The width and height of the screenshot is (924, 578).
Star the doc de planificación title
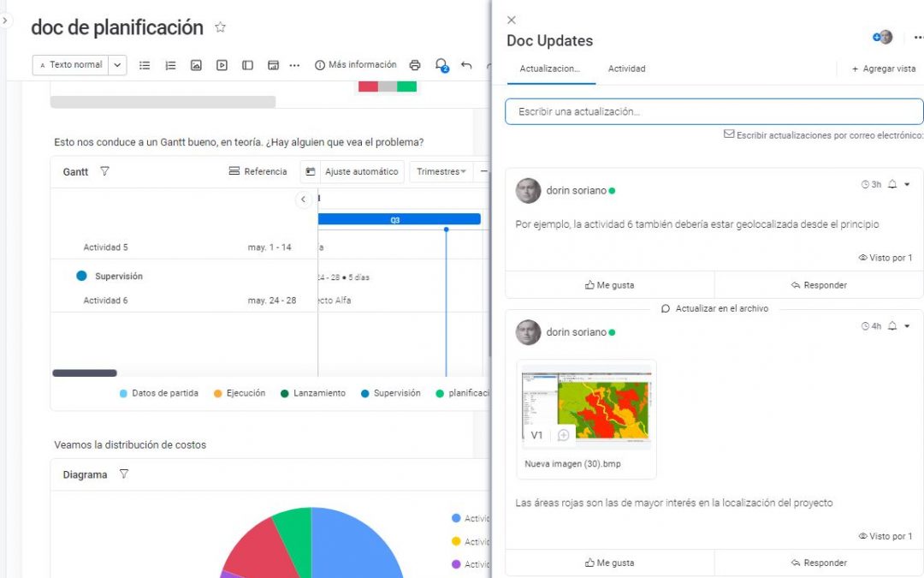pyautogui.click(x=220, y=27)
